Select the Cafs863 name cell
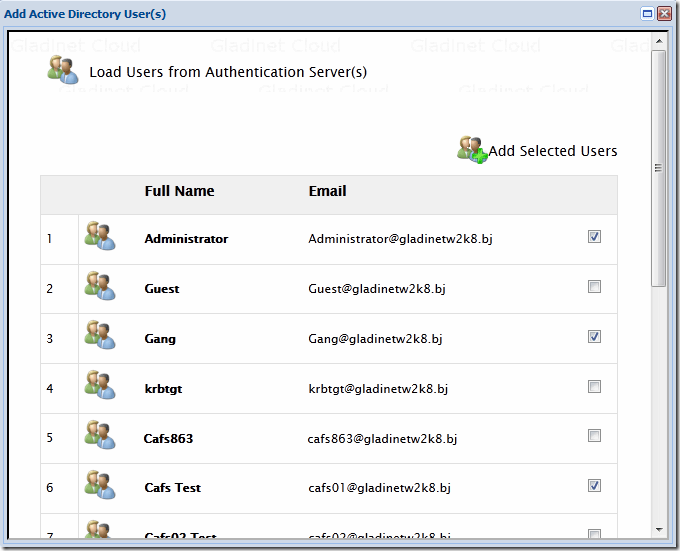 coord(168,438)
